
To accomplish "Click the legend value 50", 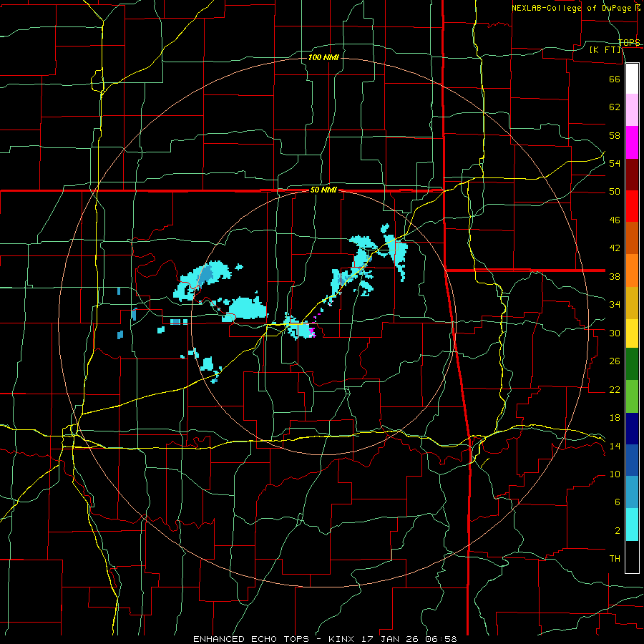I will point(615,192).
